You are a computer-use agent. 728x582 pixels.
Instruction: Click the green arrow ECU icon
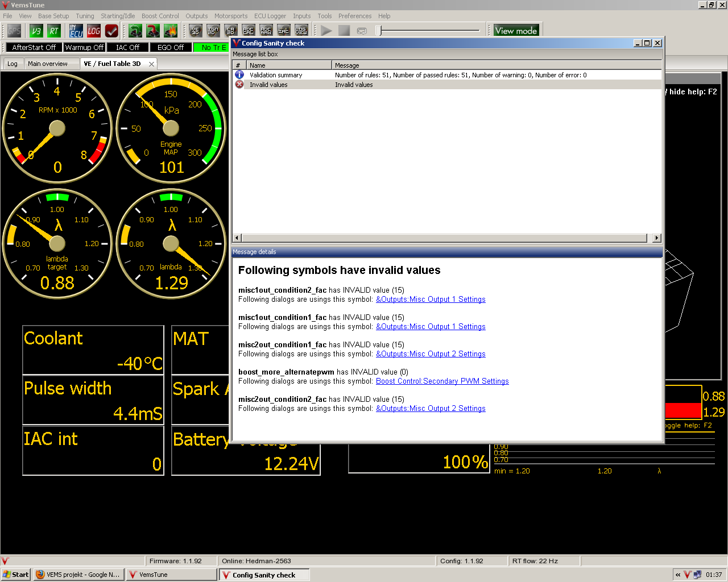click(x=135, y=31)
